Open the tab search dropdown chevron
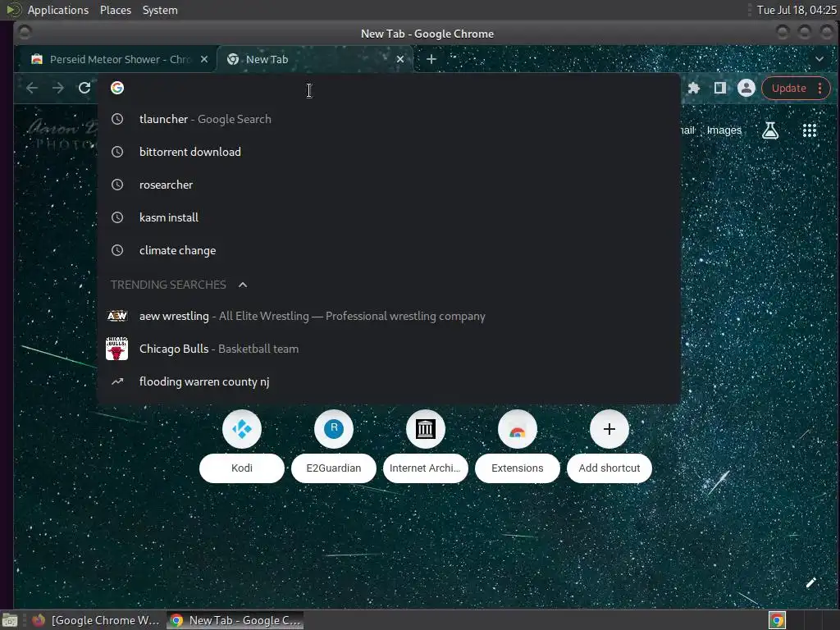 coord(819,59)
